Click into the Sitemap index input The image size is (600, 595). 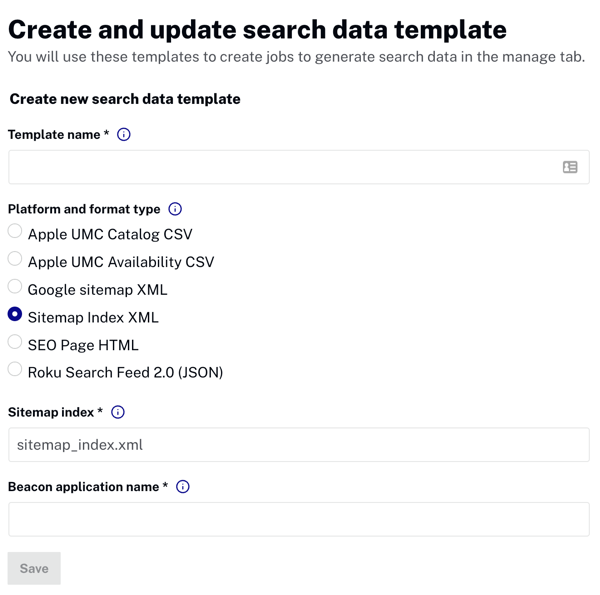(x=298, y=445)
